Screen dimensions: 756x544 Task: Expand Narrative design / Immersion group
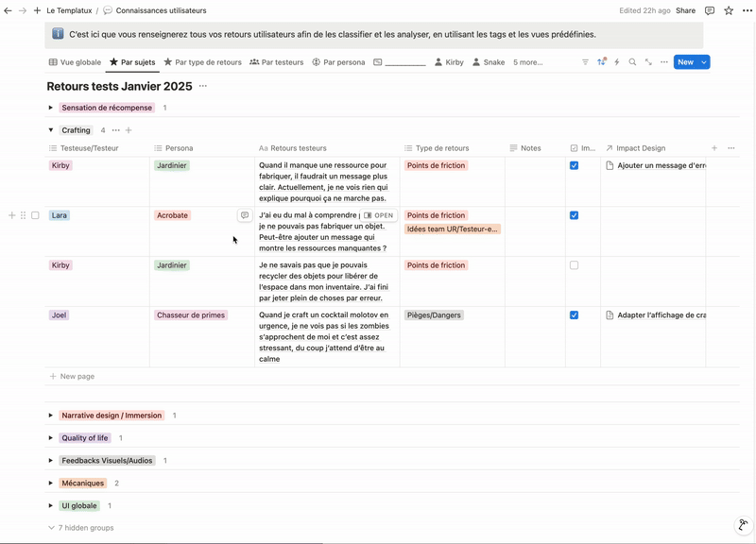[51, 416]
